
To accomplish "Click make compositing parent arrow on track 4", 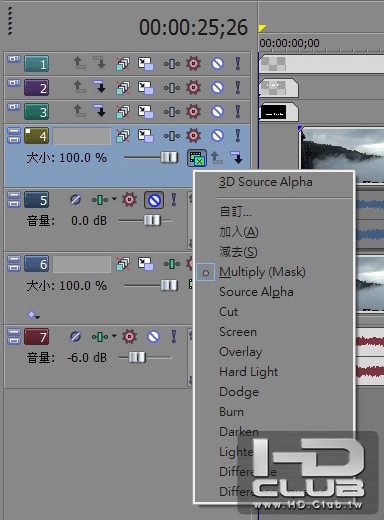I will point(217,157).
